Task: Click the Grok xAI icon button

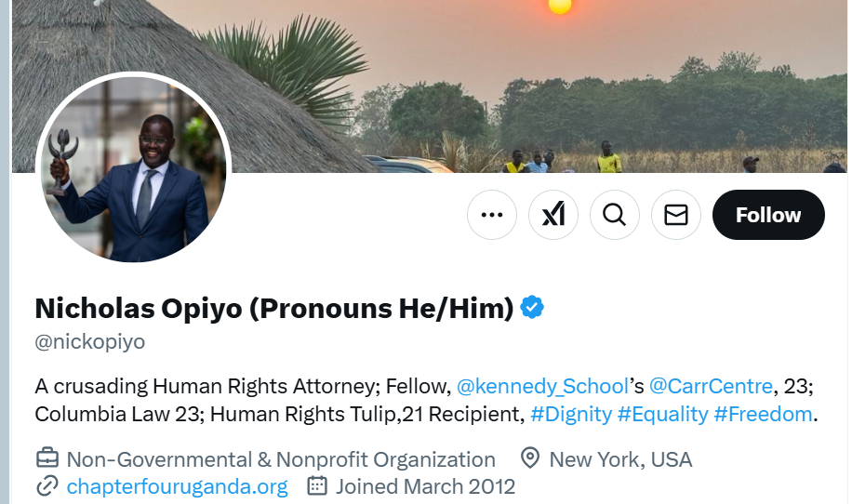Action: 552,215
